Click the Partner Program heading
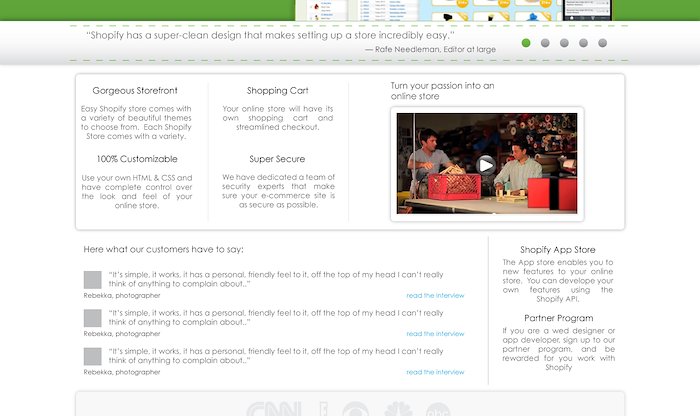Viewport: 700px width, 416px height. coord(558,318)
